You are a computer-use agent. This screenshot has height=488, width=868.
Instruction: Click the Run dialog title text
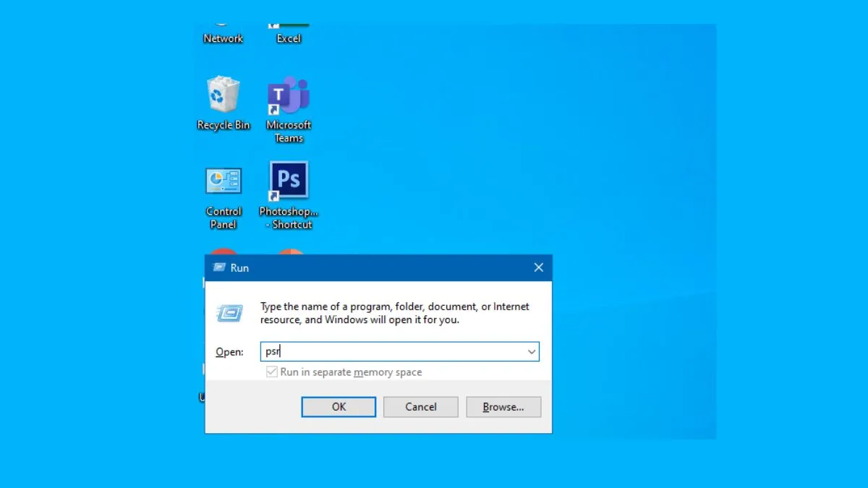click(x=239, y=268)
